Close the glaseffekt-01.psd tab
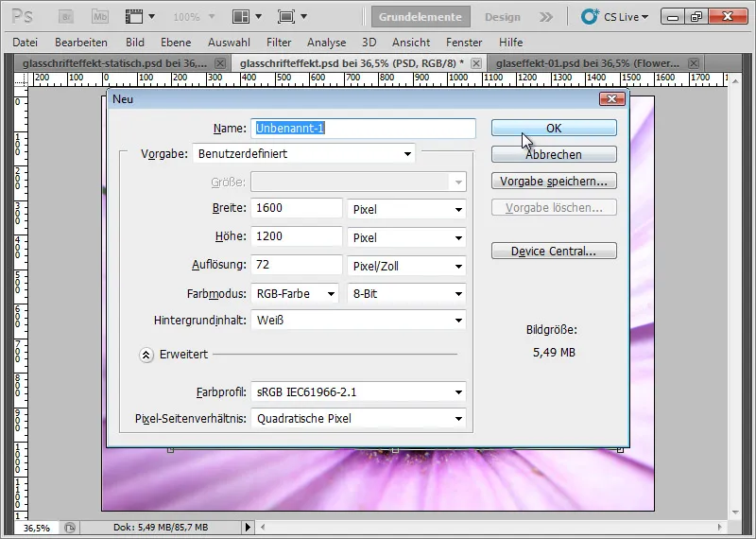This screenshot has width=756, height=539. click(x=694, y=63)
